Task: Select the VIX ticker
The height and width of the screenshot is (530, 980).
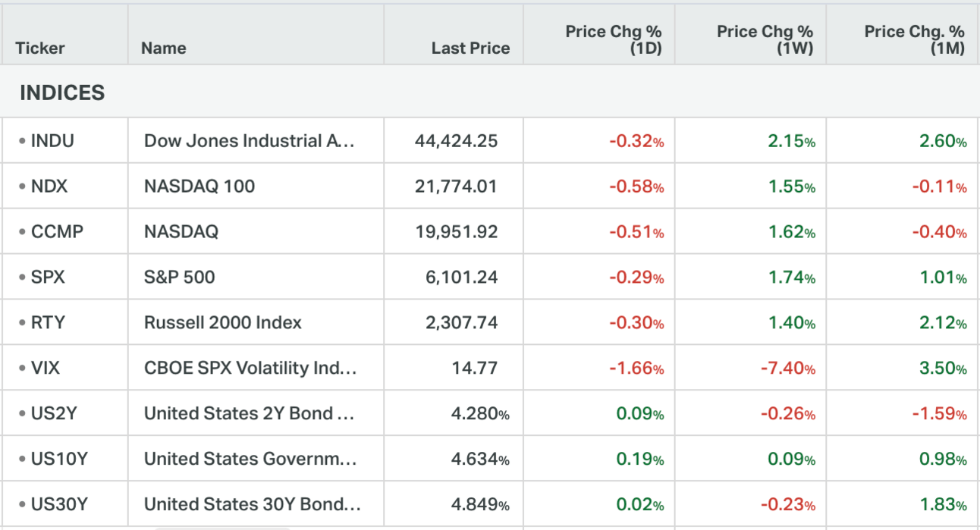Action: click(x=46, y=368)
